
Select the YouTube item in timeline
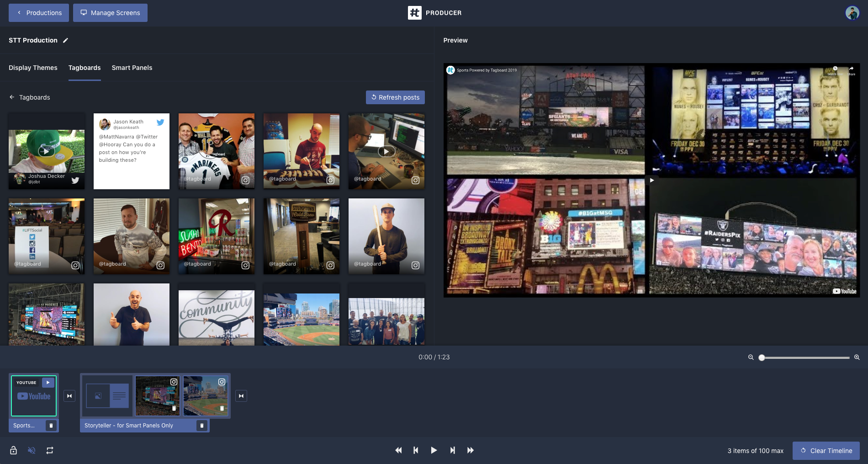[x=34, y=396]
